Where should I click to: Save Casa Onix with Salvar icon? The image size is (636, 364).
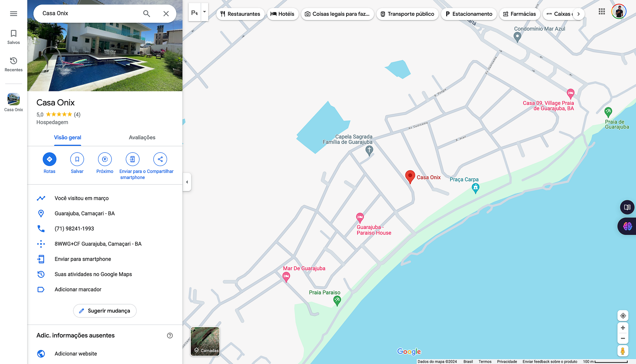77,159
